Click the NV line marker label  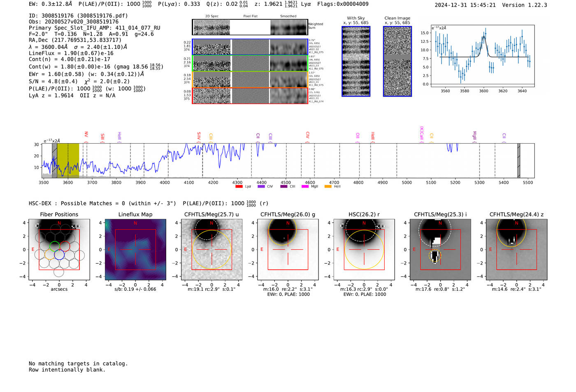[86, 134]
